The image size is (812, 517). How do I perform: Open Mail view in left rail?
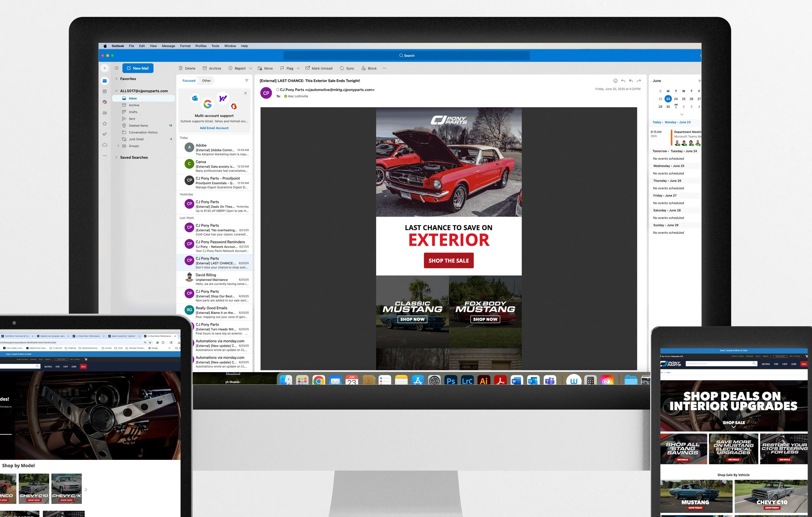pos(105,81)
